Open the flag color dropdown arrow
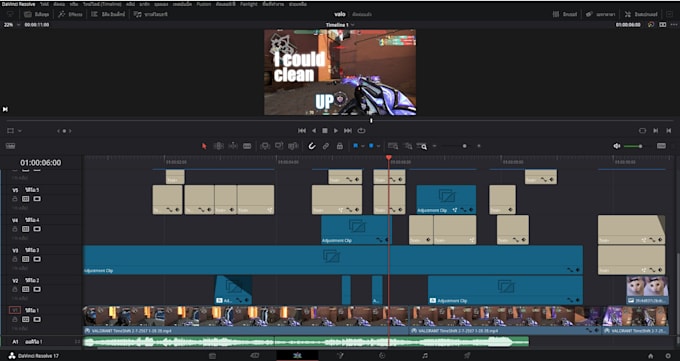 363,146
